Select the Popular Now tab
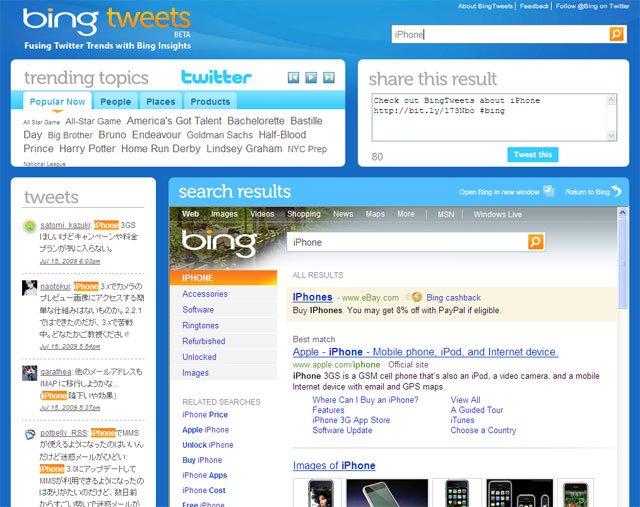 pos(57,102)
